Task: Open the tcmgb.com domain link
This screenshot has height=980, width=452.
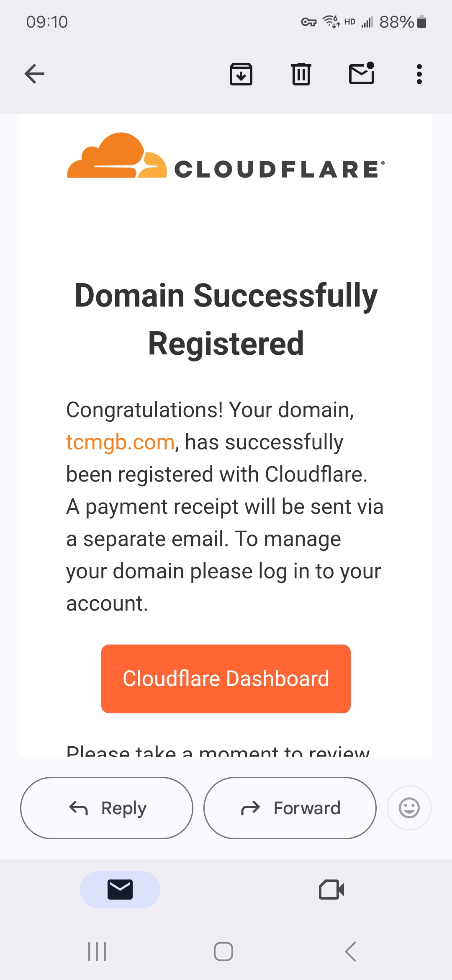Action: [120, 442]
